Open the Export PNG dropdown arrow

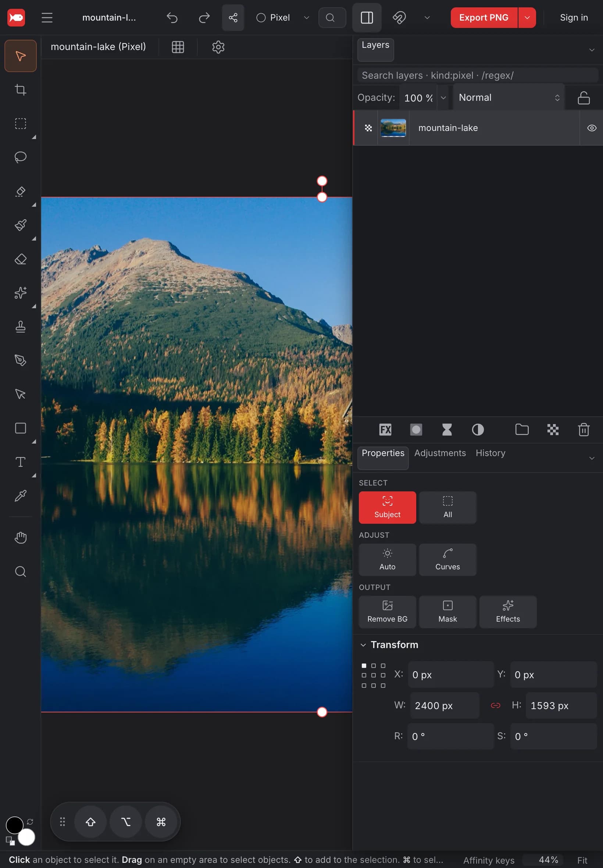527,18
